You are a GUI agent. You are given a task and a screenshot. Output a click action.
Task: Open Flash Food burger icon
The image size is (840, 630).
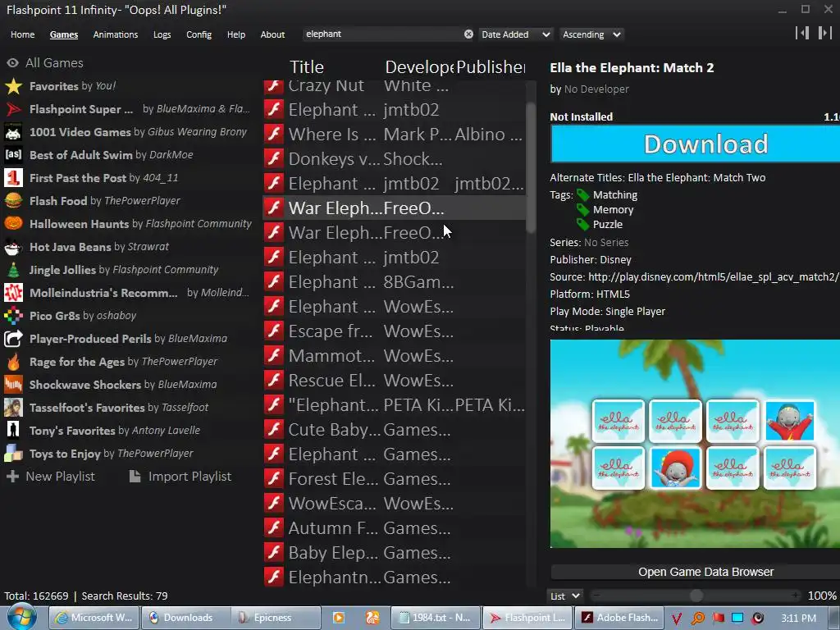13,201
